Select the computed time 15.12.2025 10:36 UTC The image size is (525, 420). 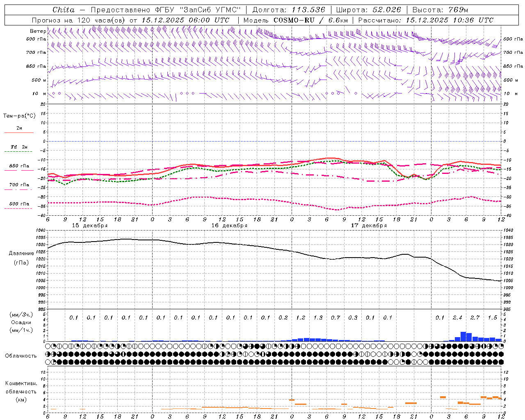(450, 20)
